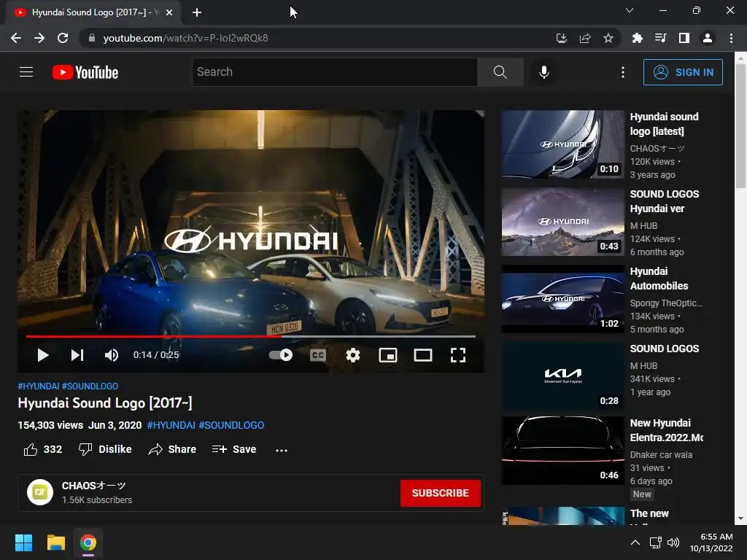Open the CHAOS channel avatar

coord(40,492)
